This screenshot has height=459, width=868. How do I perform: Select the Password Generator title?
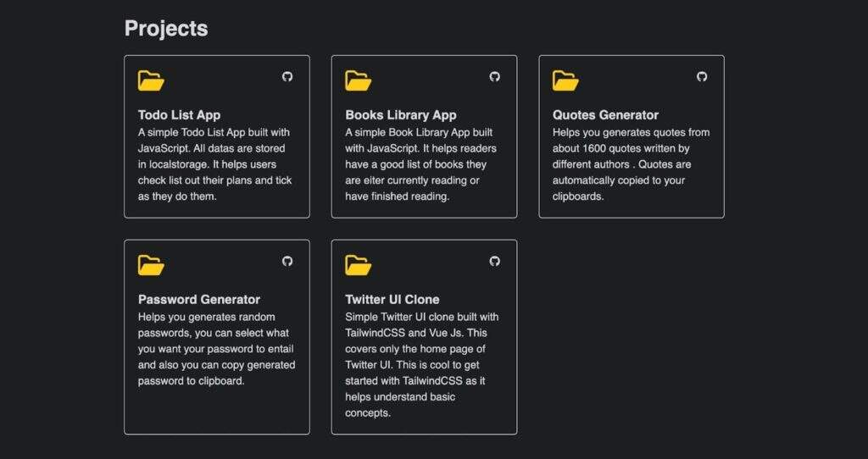(x=199, y=300)
